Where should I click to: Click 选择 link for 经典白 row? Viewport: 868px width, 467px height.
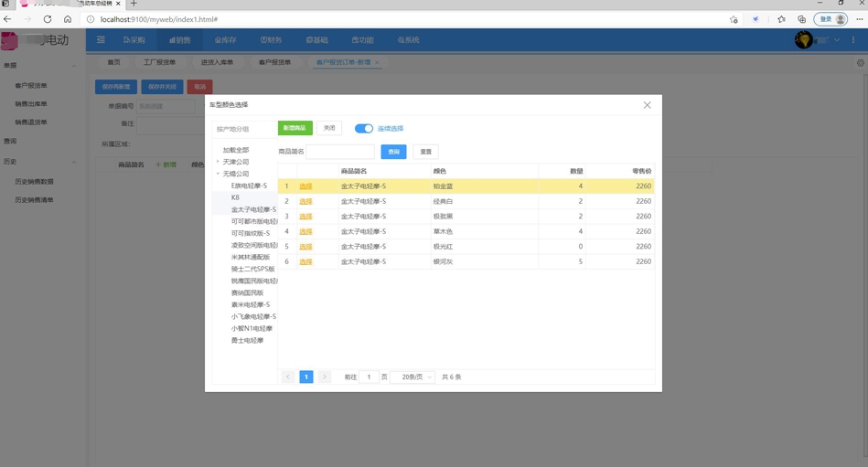[x=305, y=201]
